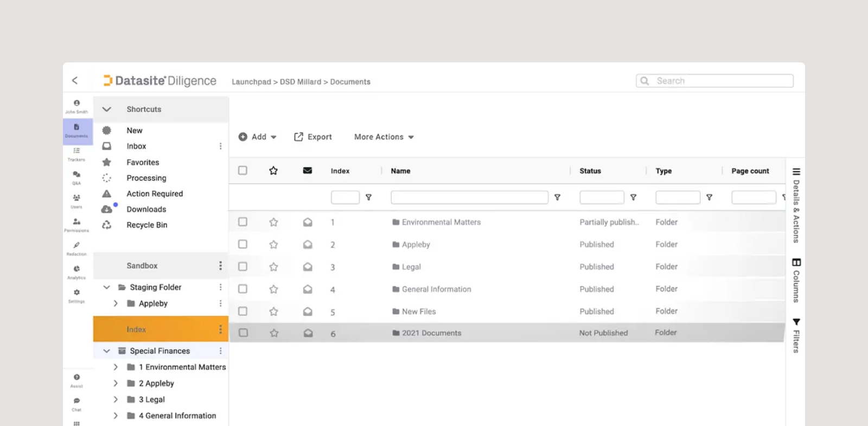
Task: Open the Add dropdown
Action: click(x=258, y=137)
